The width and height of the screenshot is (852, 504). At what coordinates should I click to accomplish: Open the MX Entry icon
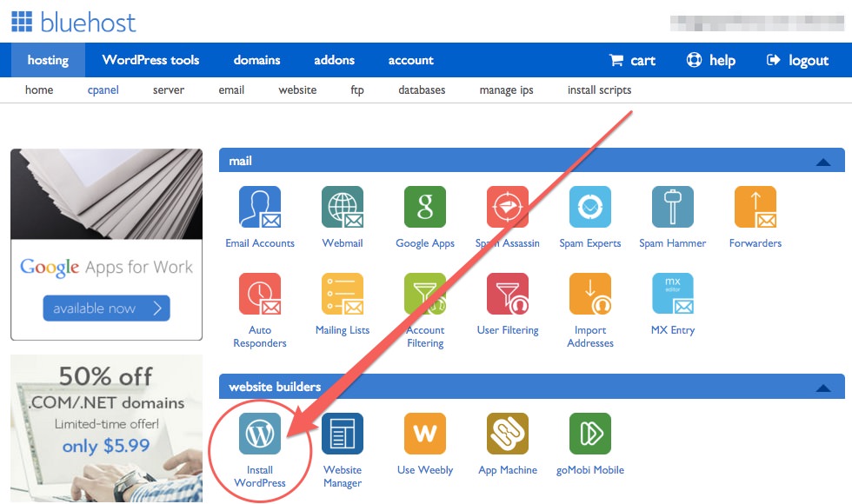pos(673,294)
